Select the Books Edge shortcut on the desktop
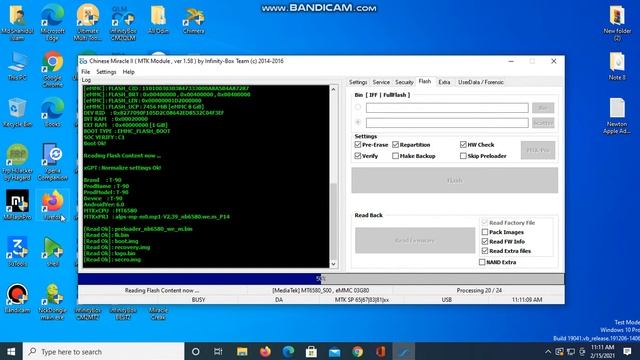Image resolution: width=640 pixels, height=360 pixels. (x=53, y=113)
